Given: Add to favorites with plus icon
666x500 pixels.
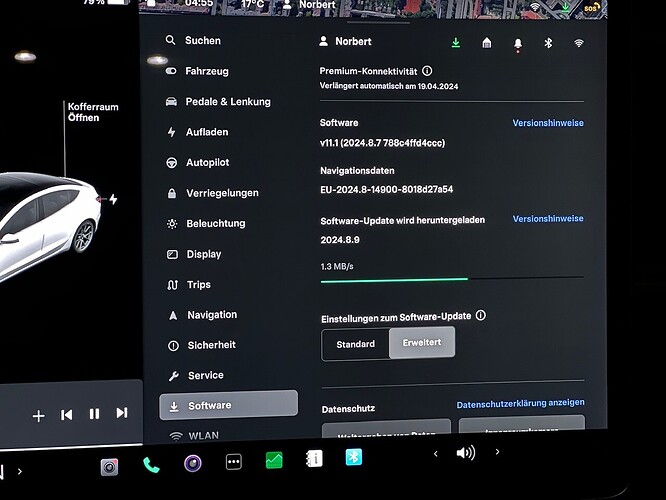Looking at the screenshot, I should click(x=38, y=416).
